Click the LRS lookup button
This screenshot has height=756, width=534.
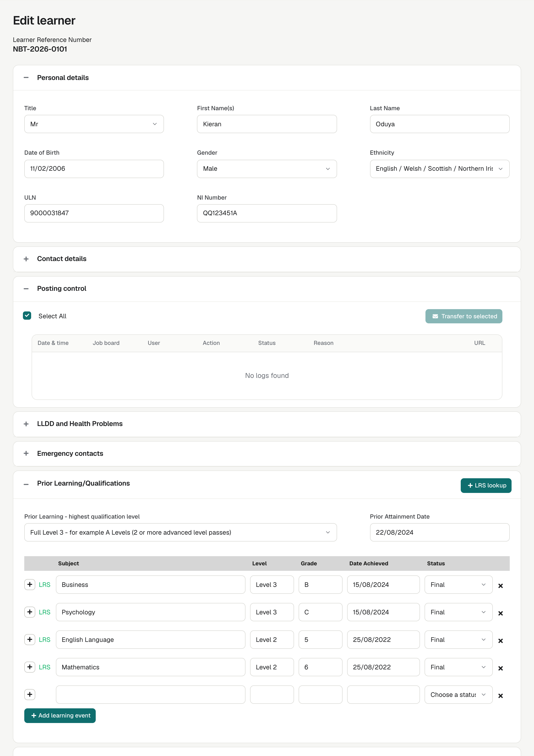[x=486, y=485]
